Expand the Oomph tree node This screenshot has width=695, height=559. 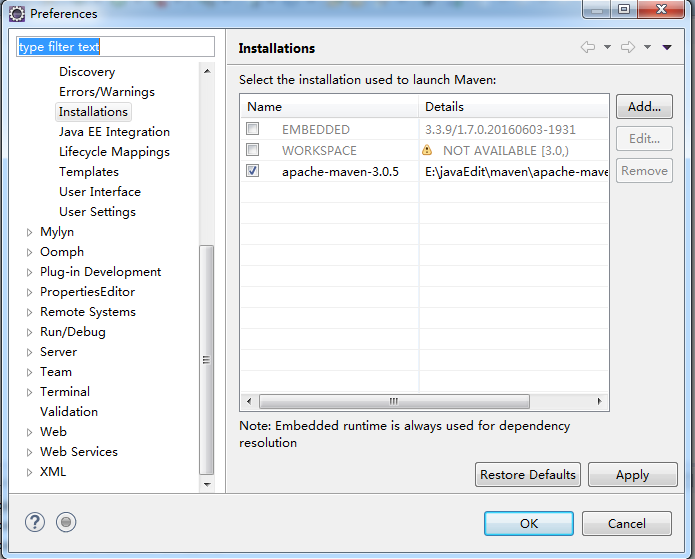tap(29, 252)
